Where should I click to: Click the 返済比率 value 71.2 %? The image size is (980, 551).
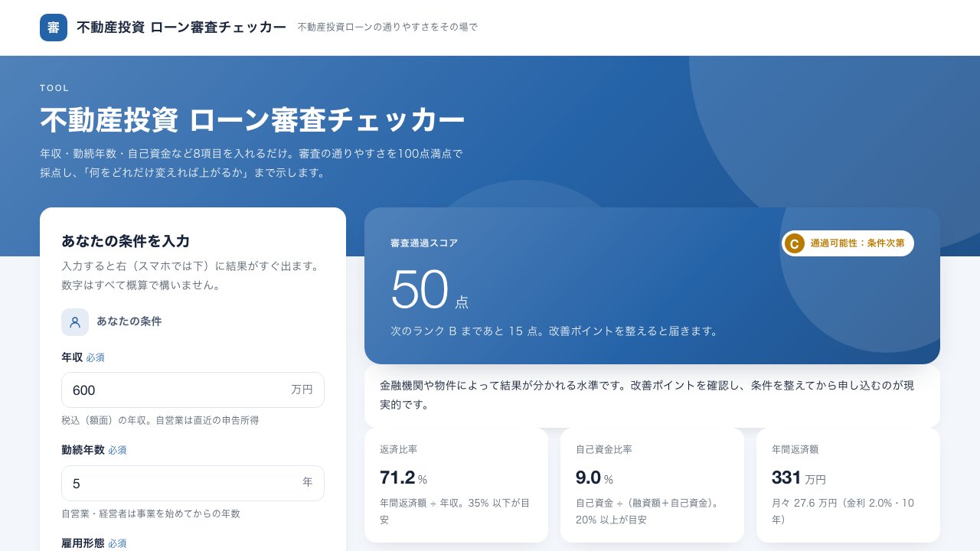(403, 478)
